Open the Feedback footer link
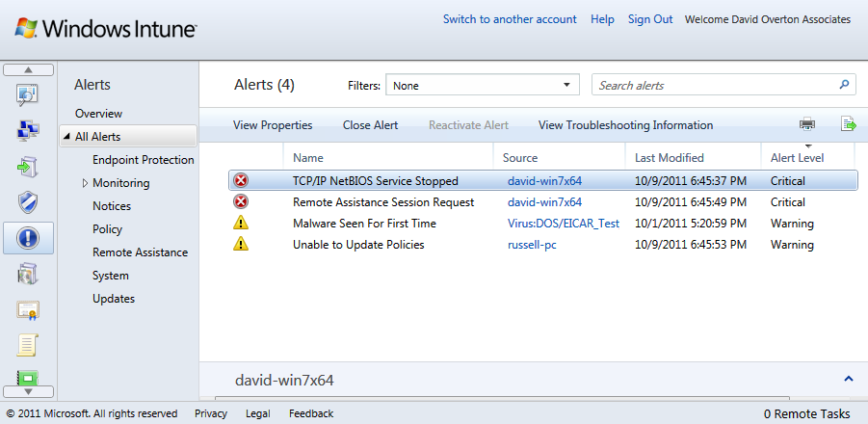868x424 pixels. [x=311, y=413]
